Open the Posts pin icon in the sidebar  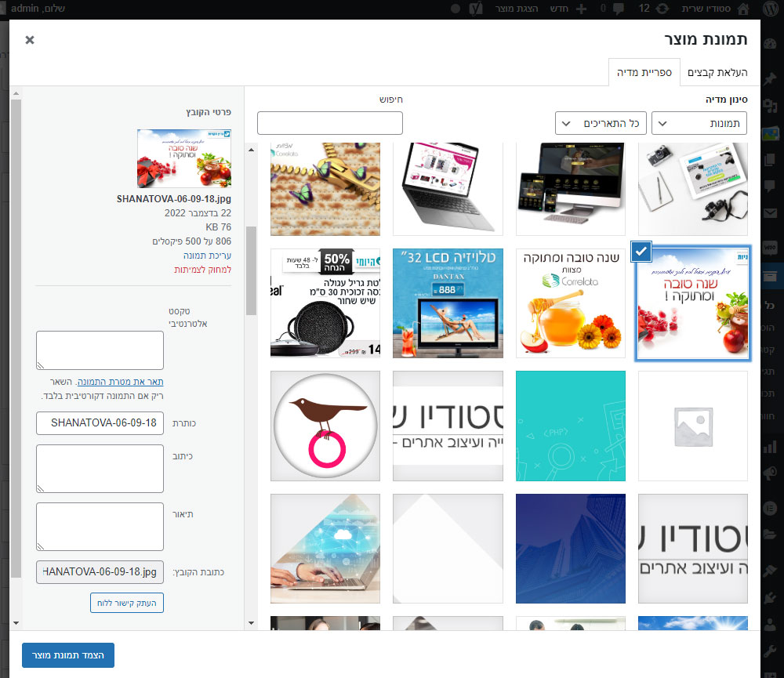click(770, 79)
